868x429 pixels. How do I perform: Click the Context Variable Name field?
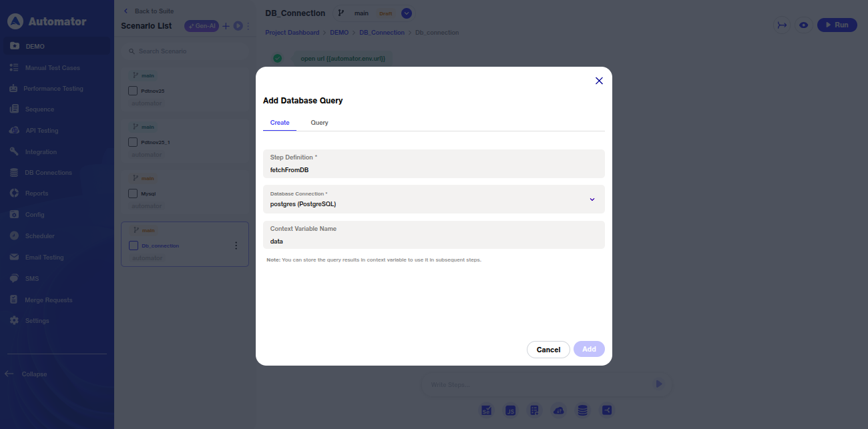click(x=433, y=241)
